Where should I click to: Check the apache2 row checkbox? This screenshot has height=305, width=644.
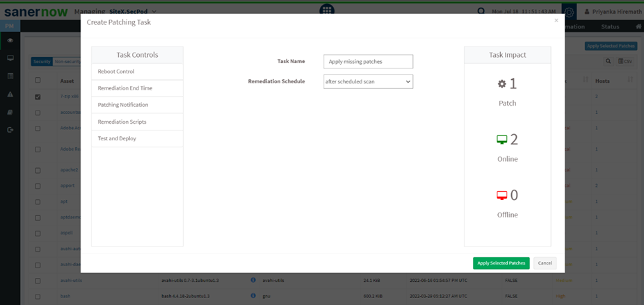click(38, 170)
